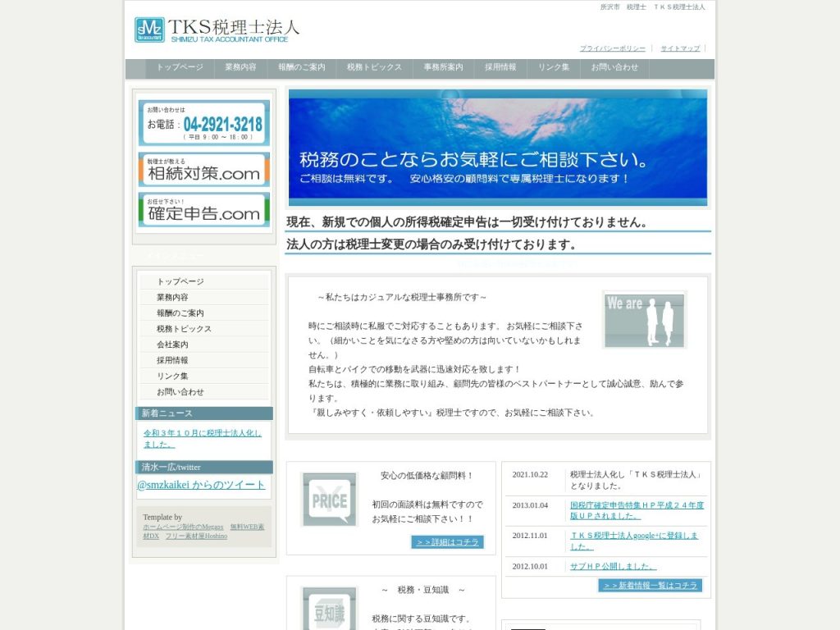Click the 2013.01.04 news date
840x630 pixels.
(x=530, y=505)
